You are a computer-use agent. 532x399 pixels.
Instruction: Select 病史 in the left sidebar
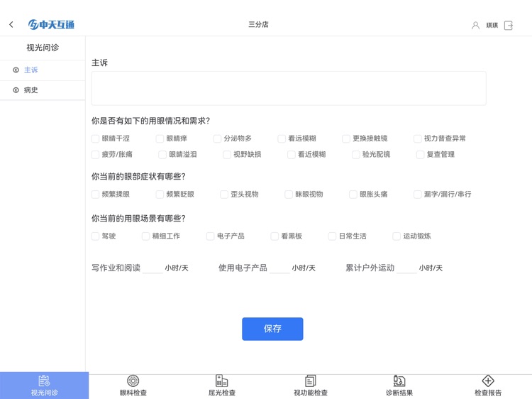click(43, 90)
